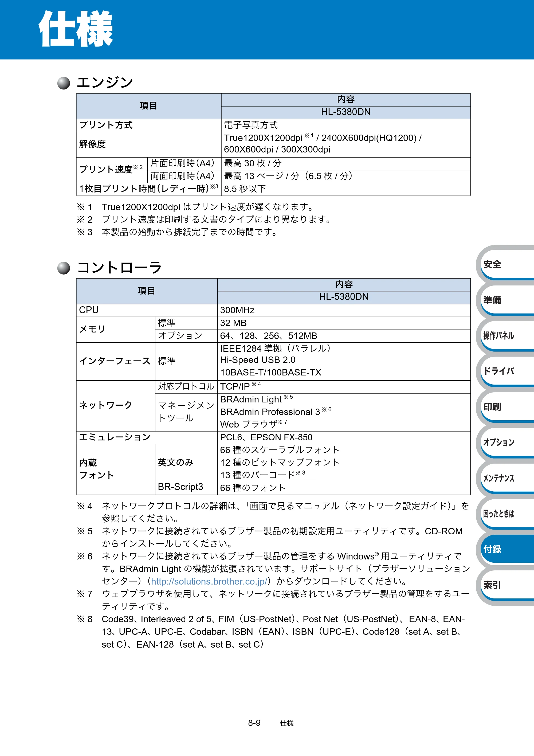Click the 対応プロトコル label
Viewport: 534px width, 756px height.
pos(186,387)
